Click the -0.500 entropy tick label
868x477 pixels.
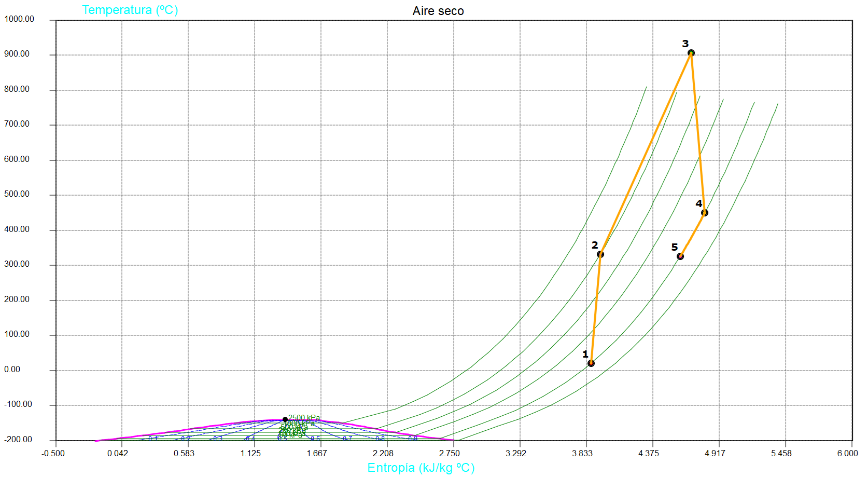tap(53, 453)
